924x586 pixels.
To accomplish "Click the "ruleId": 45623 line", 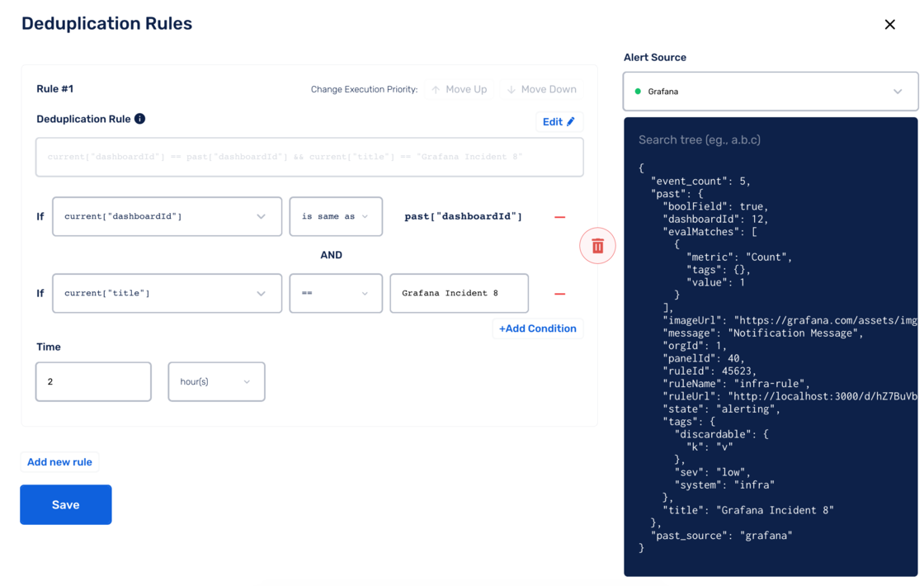I will [709, 371].
